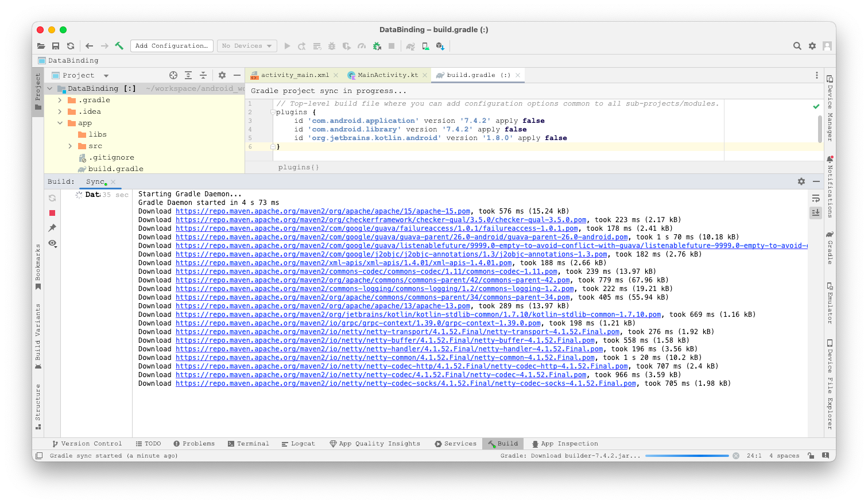
Task: Open commons-codec-1.11.pom link
Action: point(366,272)
